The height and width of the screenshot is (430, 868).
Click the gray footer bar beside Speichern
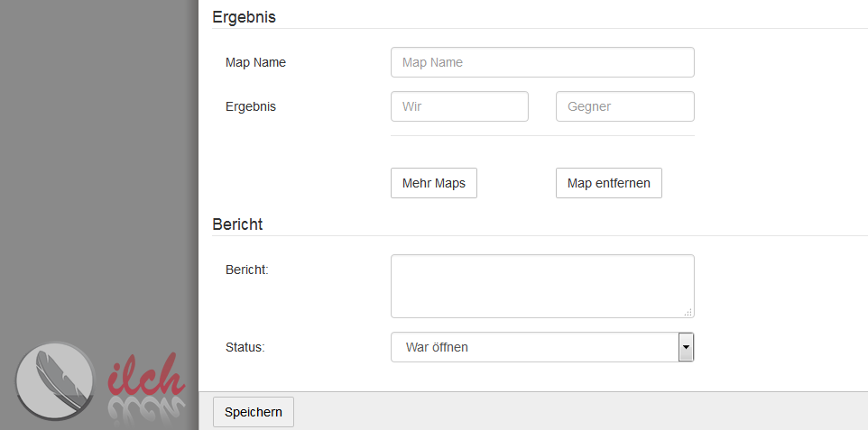pos(581,411)
